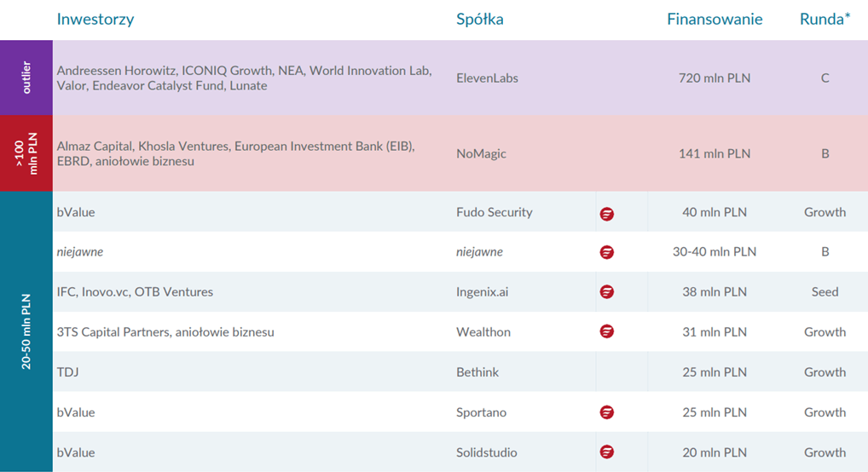Click the red icon in the niejawne row
Image resolution: width=868 pixels, height=472 pixels.
[607, 252]
